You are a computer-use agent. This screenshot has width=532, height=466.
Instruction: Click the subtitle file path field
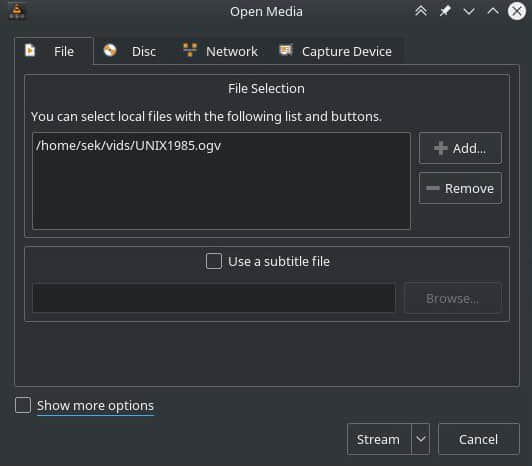coord(214,298)
